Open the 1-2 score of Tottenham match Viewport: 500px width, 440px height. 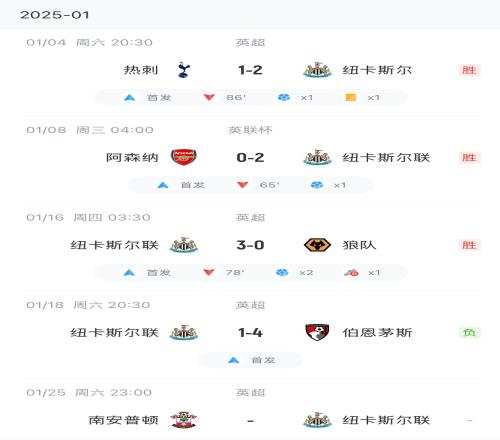click(250, 70)
